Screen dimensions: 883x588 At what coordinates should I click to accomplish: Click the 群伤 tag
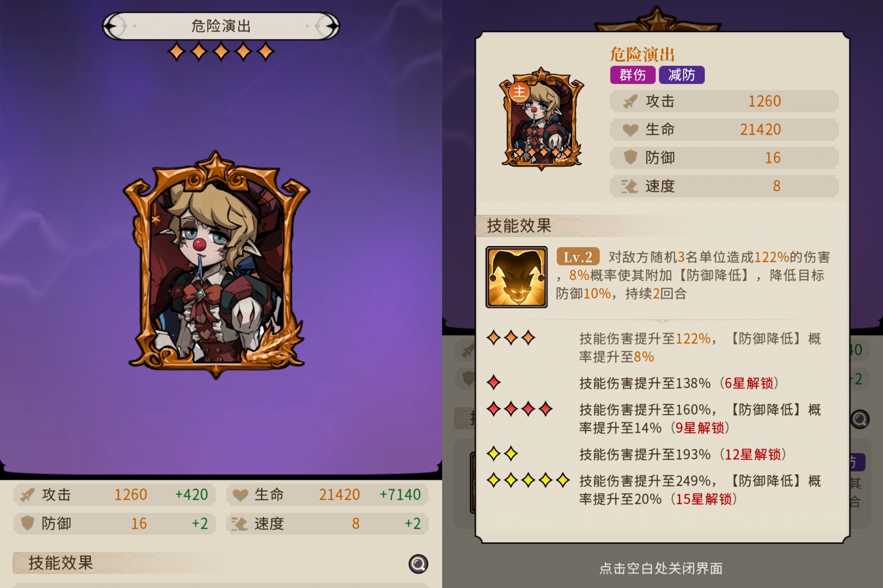(632, 75)
